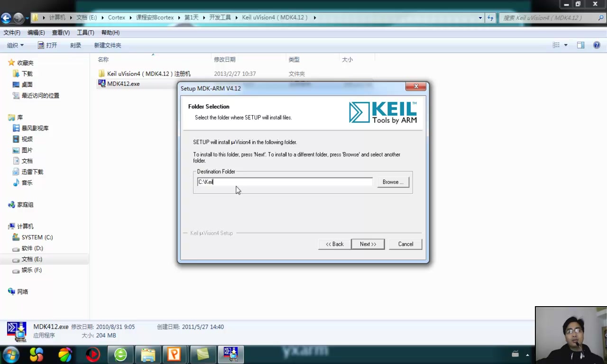The width and height of the screenshot is (607, 364).
Task: Open the 文件(F) menu
Action: (12, 33)
